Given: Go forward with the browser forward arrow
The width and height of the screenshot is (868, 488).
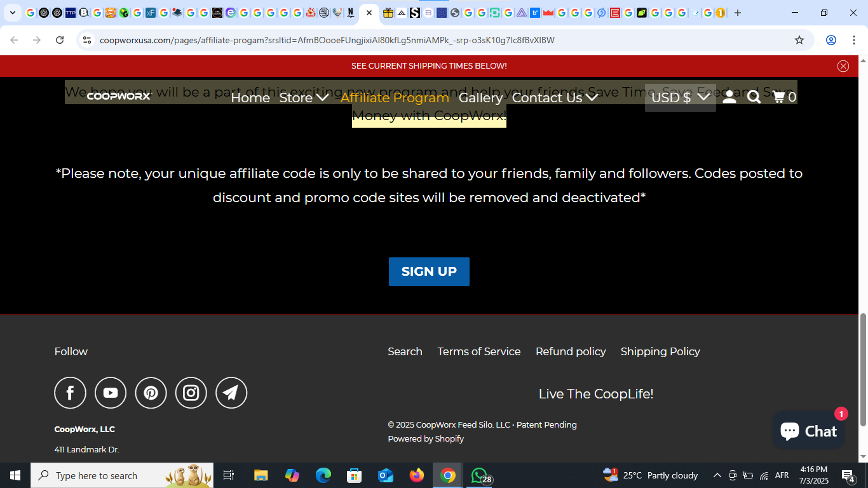Looking at the screenshot, I should (37, 40).
